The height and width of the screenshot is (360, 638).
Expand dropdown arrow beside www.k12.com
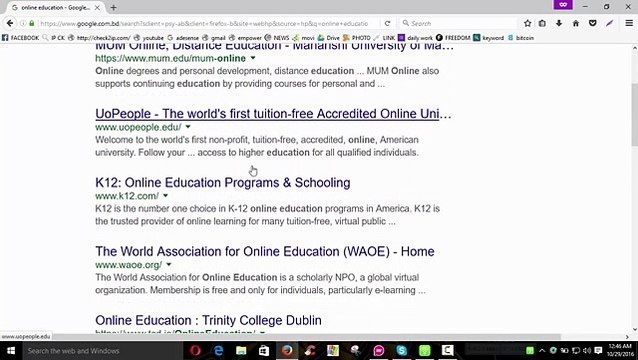click(x=166, y=196)
